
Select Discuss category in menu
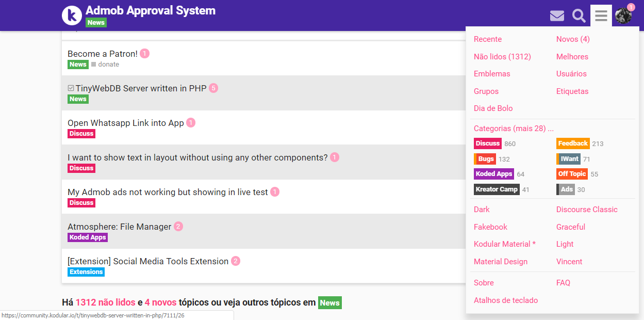[x=488, y=143]
